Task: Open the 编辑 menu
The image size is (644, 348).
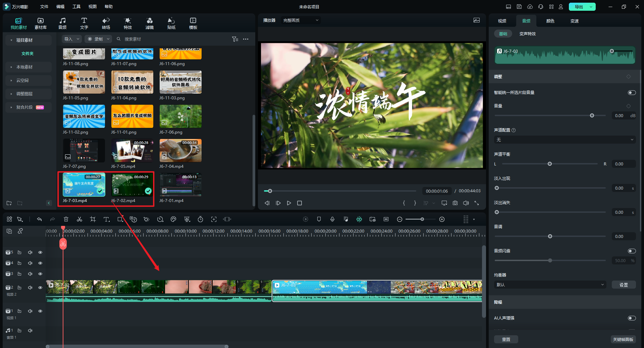Action: click(60, 7)
